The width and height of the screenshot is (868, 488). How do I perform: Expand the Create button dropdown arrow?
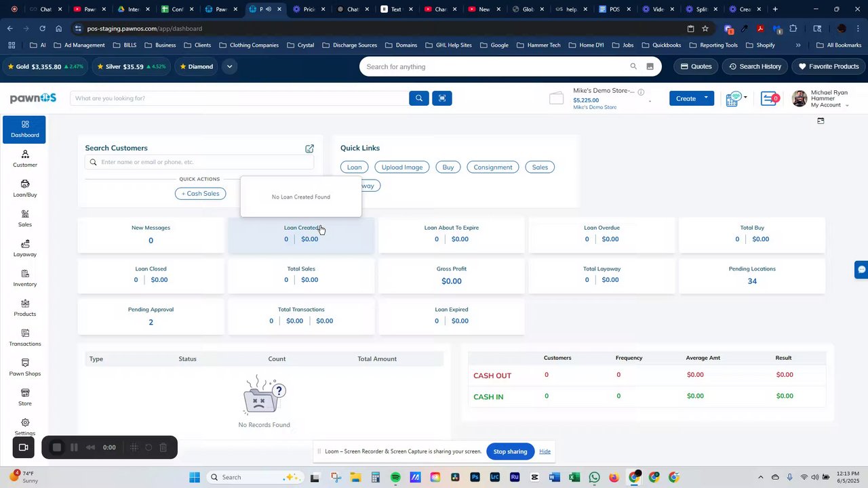tap(706, 98)
